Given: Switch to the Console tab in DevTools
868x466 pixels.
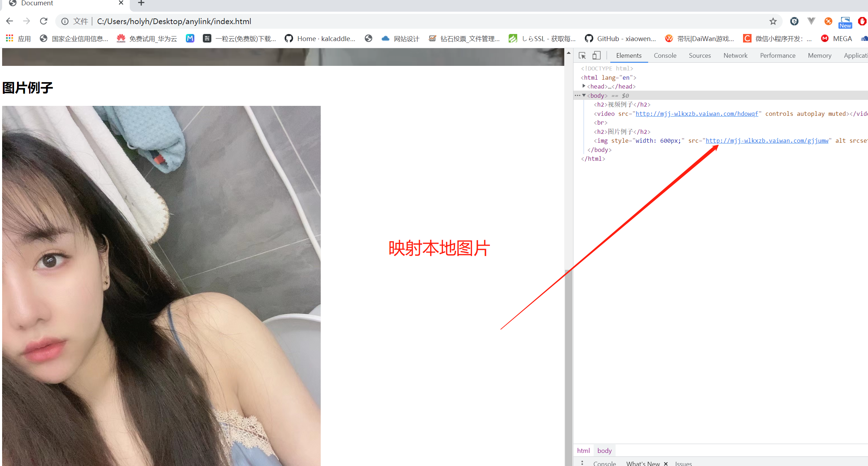Looking at the screenshot, I should tap(665, 55).
